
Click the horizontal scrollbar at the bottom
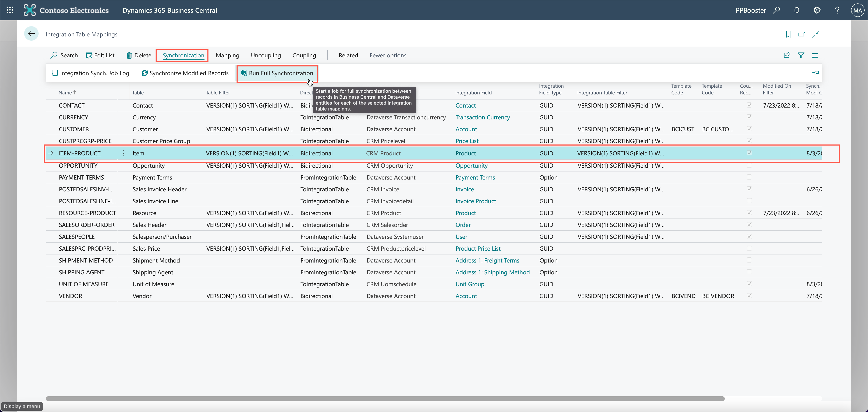(385, 398)
